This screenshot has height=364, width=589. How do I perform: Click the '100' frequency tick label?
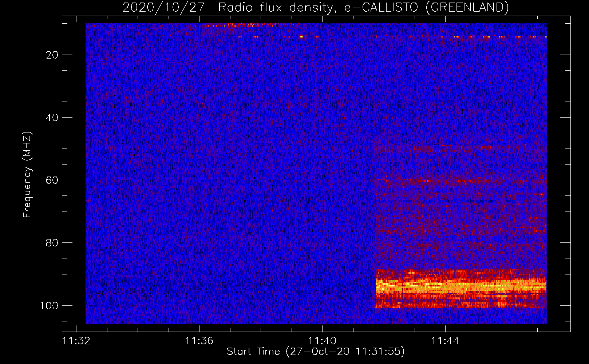point(49,305)
